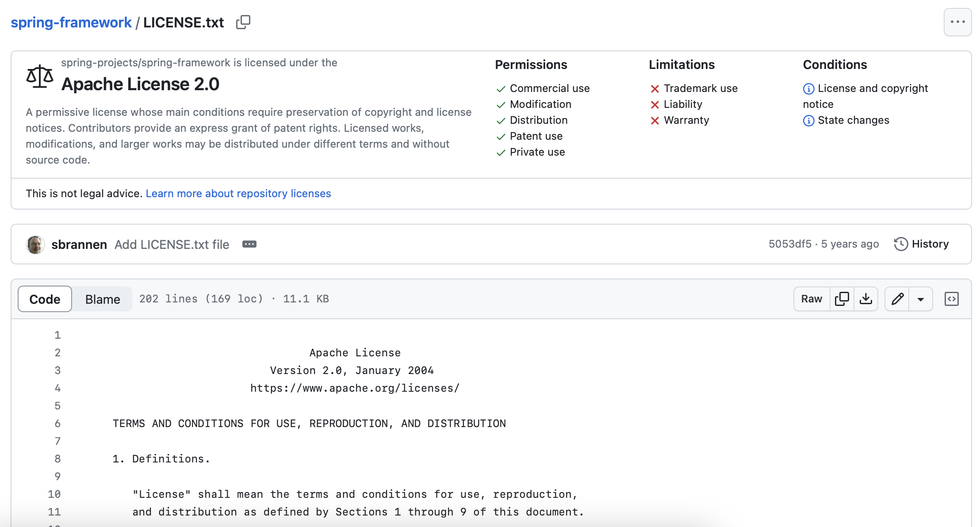Click the License and copyright notice info icon

808,89
